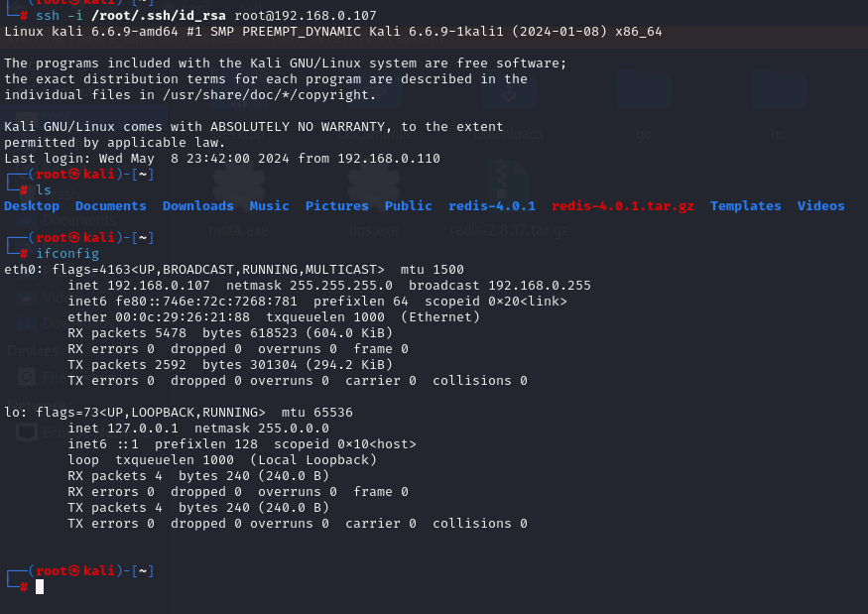
Task: Click the loopback address 127.0.0.1
Action: click(x=139, y=429)
